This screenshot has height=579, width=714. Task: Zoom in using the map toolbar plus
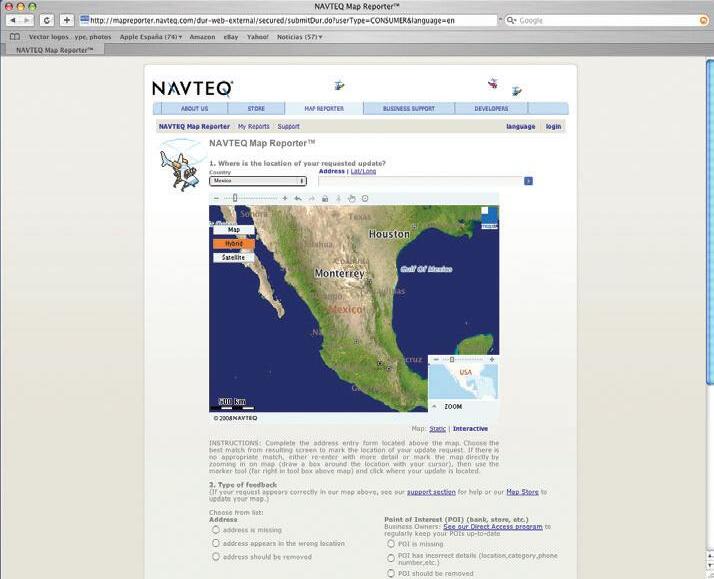click(x=285, y=198)
